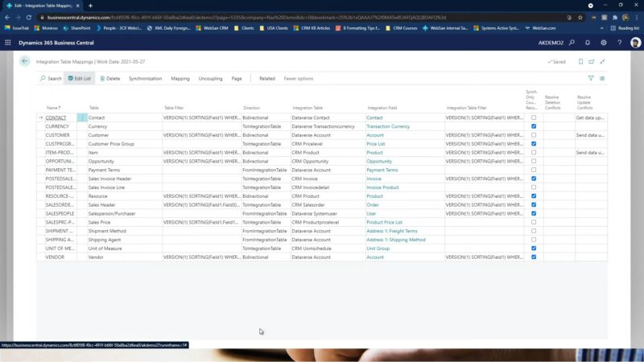Open the Address 1: Freight Terms link

coord(392,231)
